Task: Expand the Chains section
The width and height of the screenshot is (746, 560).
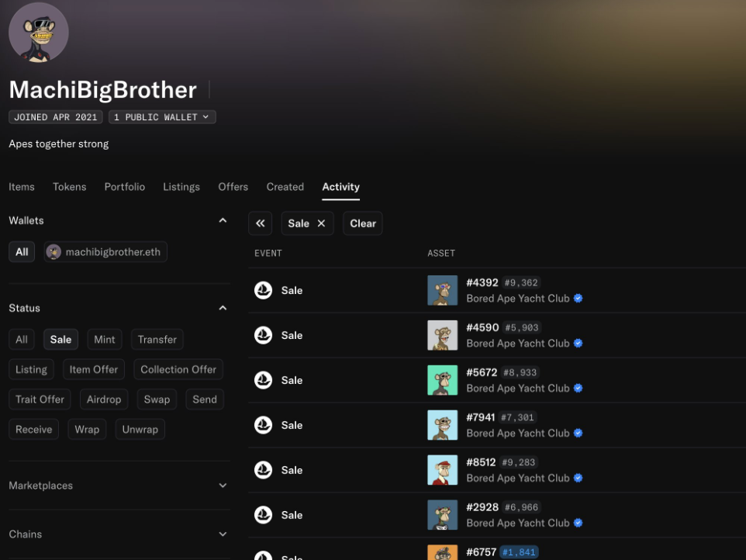Action: 223,534
